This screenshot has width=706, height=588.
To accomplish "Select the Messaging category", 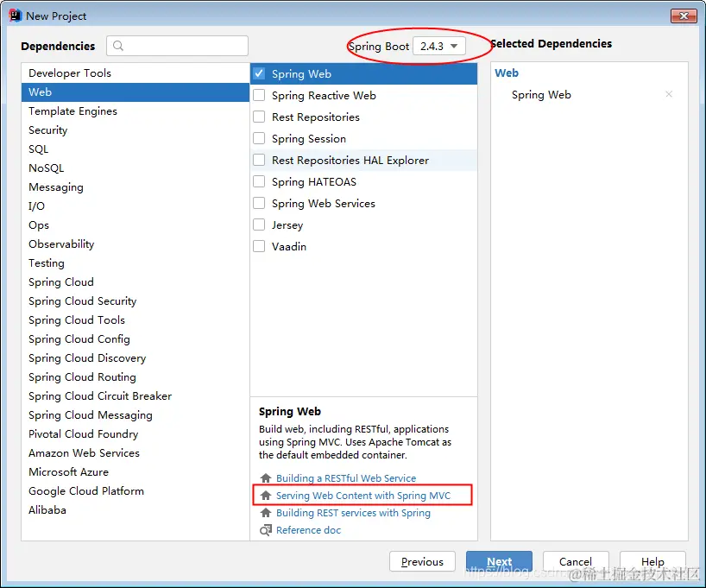I will tap(136, 187).
